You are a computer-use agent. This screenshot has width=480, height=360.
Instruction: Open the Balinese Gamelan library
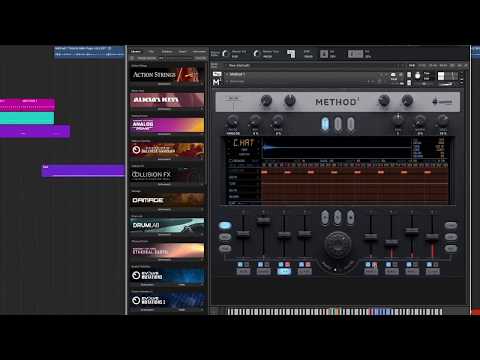tap(167, 150)
